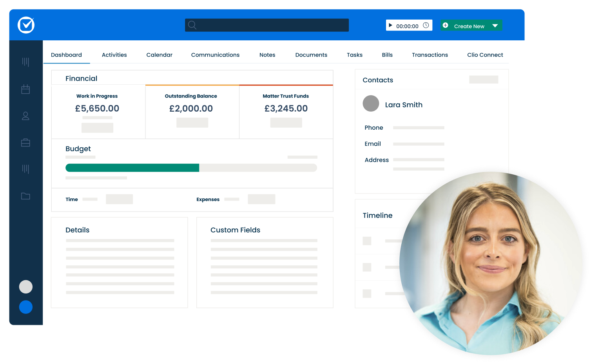The width and height of the screenshot is (591, 364).
Task: Click the plus icon on Create New
Action: [x=446, y=25]
